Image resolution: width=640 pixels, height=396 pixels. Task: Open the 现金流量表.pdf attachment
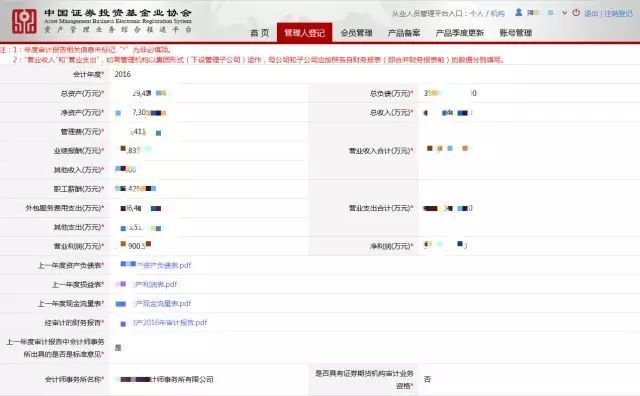pos(153,304)
